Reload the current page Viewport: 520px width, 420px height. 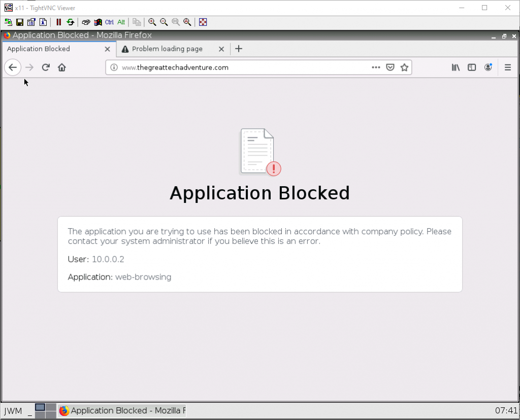pyautogui.click(x=46, y=67)
